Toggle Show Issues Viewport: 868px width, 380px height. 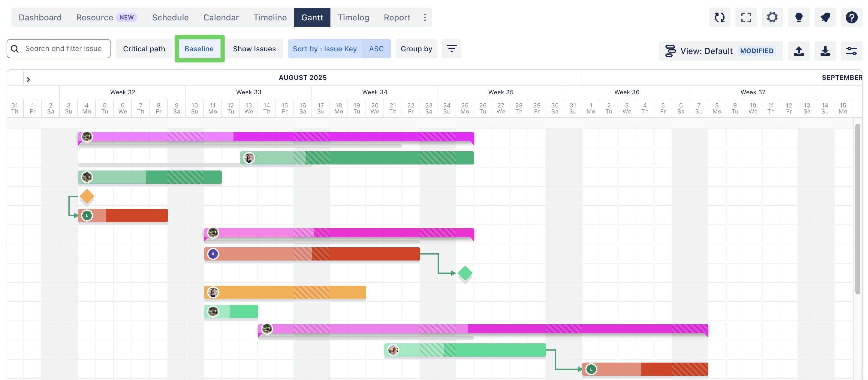click(255, 49)
